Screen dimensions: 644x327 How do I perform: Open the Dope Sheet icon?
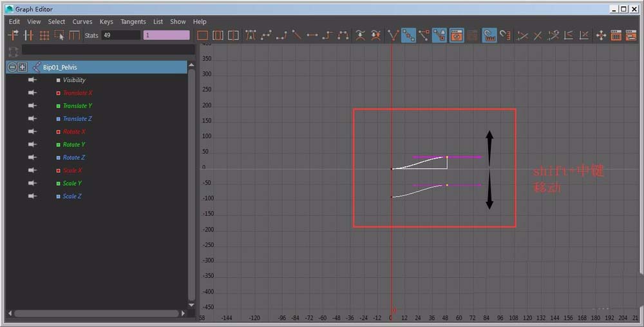616,35
